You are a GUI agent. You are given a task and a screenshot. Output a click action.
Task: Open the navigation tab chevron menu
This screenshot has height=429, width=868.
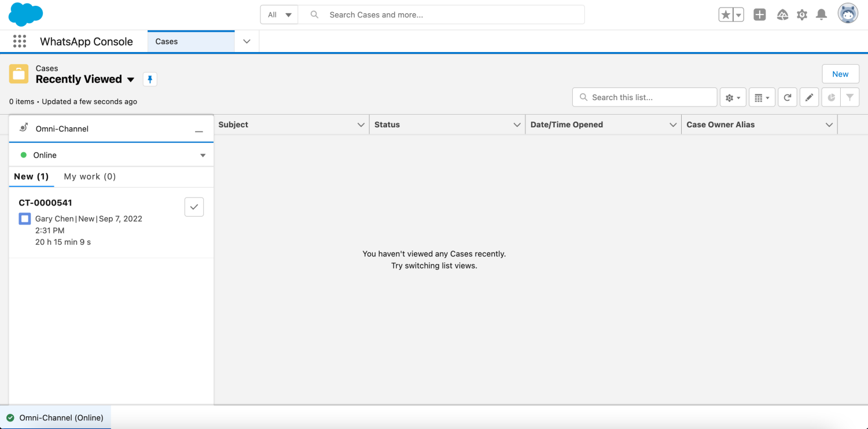point(247,42)
